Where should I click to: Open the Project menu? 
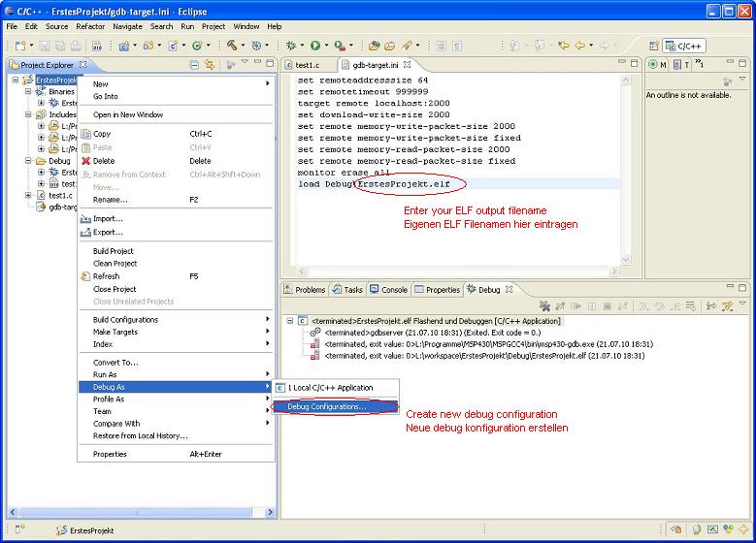click(x=214, y=26)
